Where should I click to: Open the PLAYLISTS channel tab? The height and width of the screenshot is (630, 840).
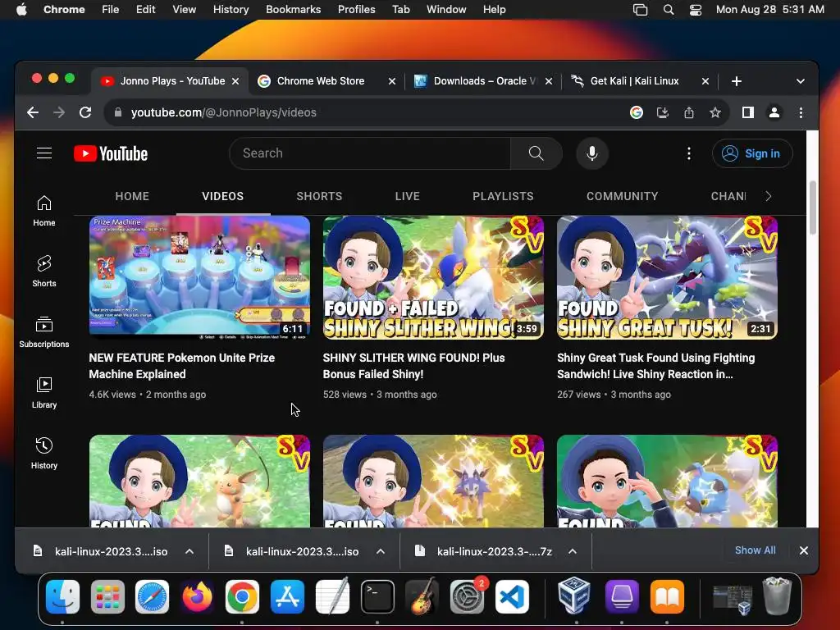503,196
